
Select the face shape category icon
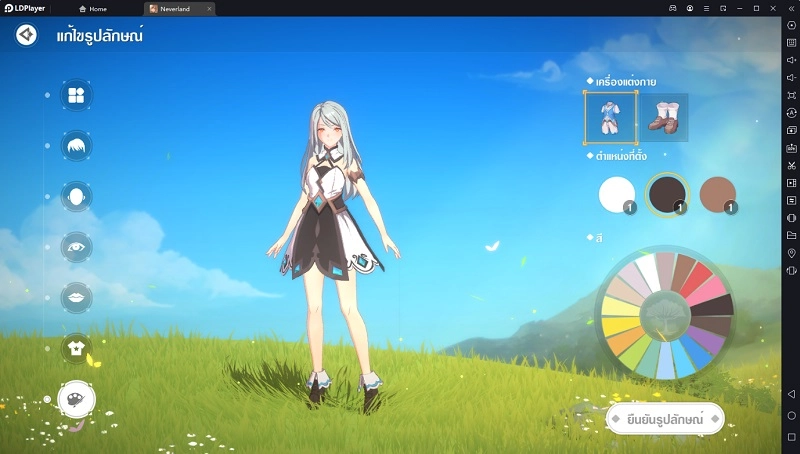click(77, 196)
